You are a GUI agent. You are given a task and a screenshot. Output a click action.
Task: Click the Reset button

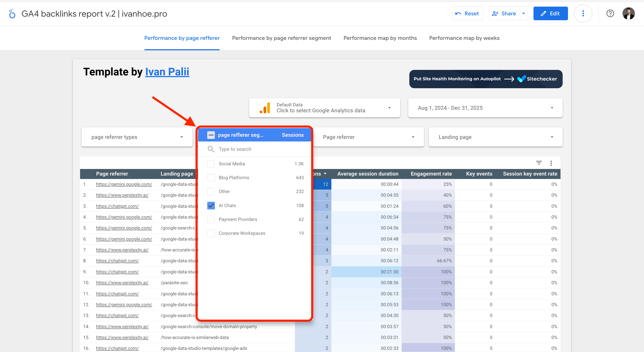click(x=467, y=13)
